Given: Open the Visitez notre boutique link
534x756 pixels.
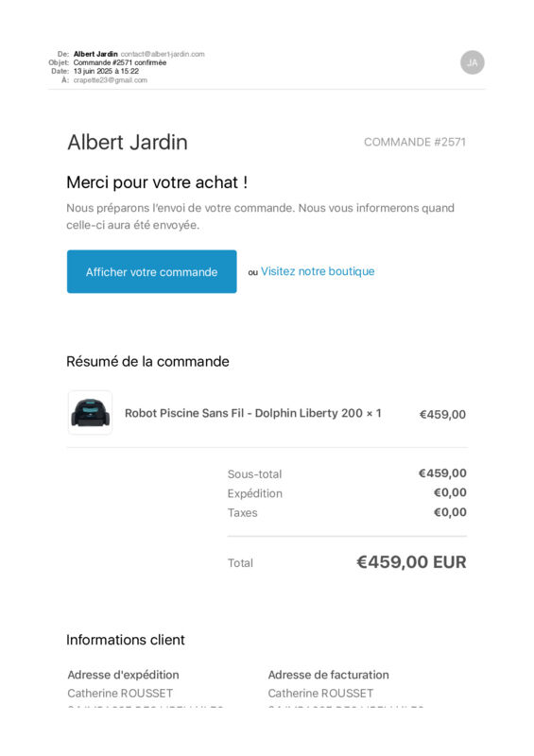Looking at the screenshot, I should pyautogui.click(x=318, y=271).
